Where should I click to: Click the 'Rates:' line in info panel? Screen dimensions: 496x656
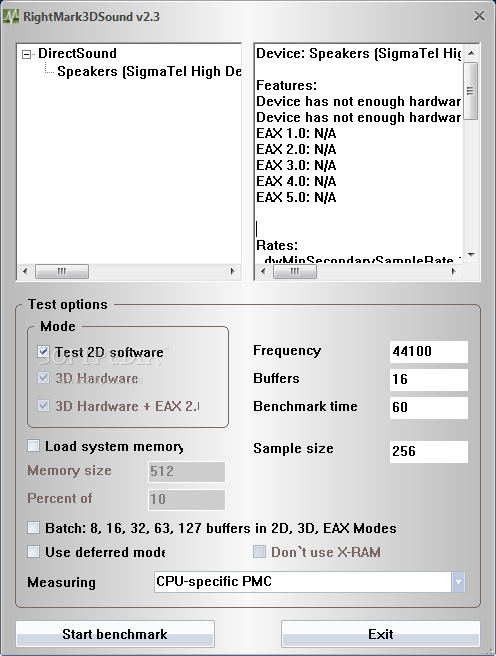click(x=277, y=245)
